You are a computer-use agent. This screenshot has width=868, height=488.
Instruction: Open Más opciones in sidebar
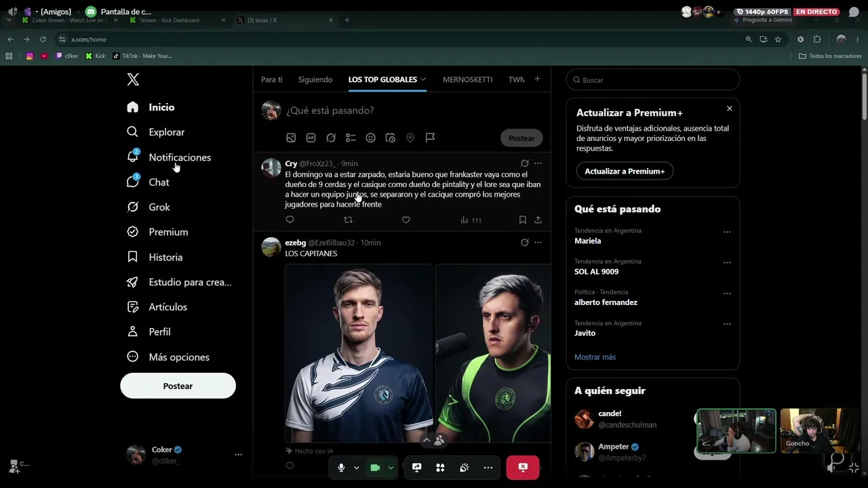[168, 357]
